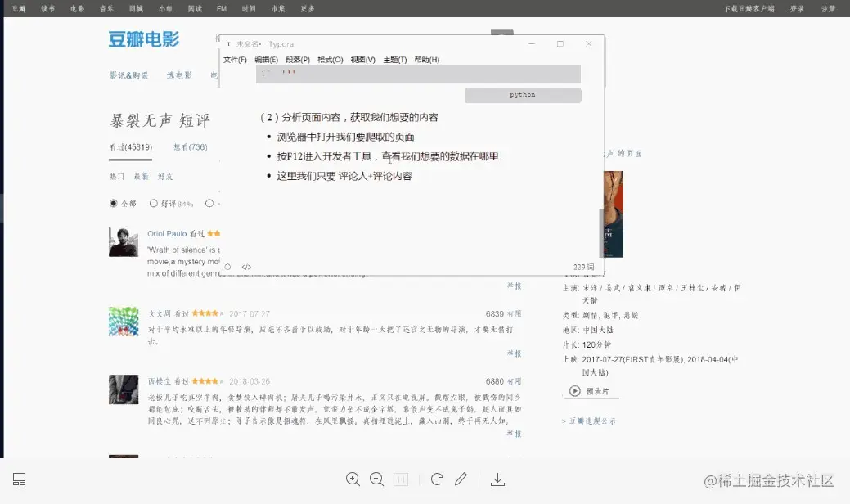Click the movie poster thumbnail
This screenshot has height=504, width=850.
[x=614, y=214]
